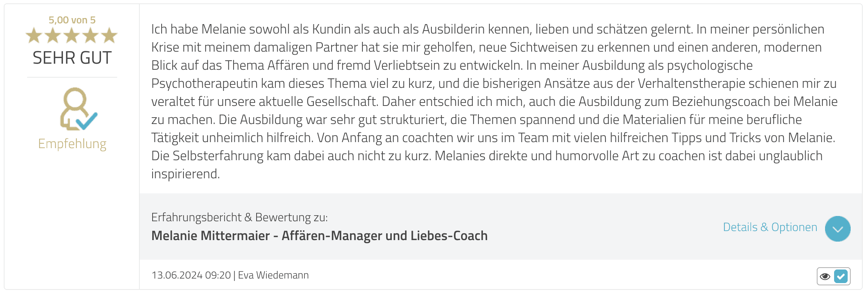Click the review text's first line
The height and width of the screenshot is (294, 868).
tap(487, 29)
